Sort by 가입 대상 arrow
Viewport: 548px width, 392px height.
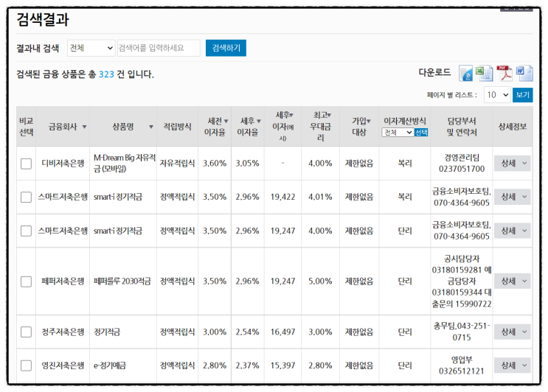click(368, 121)
